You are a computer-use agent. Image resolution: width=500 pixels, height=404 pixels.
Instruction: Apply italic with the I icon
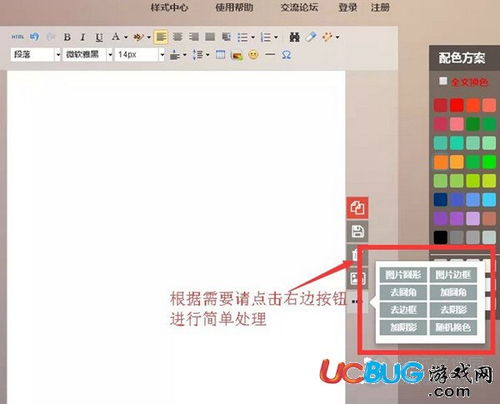click(83, 37)
